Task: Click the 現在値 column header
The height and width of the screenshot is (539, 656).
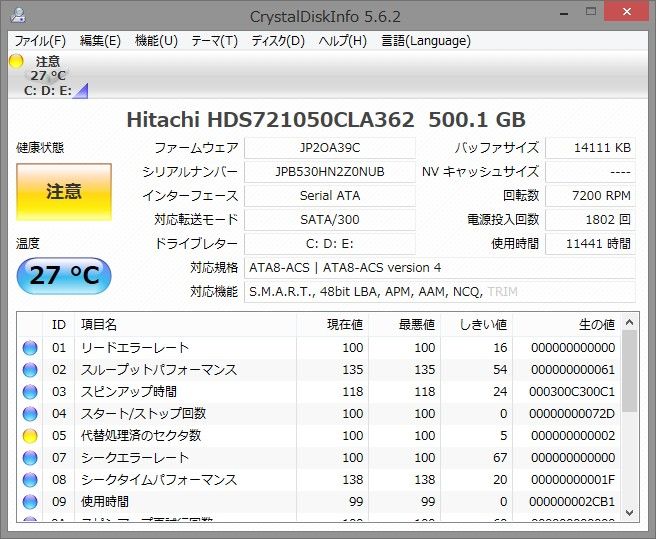Action: [333, 325]
